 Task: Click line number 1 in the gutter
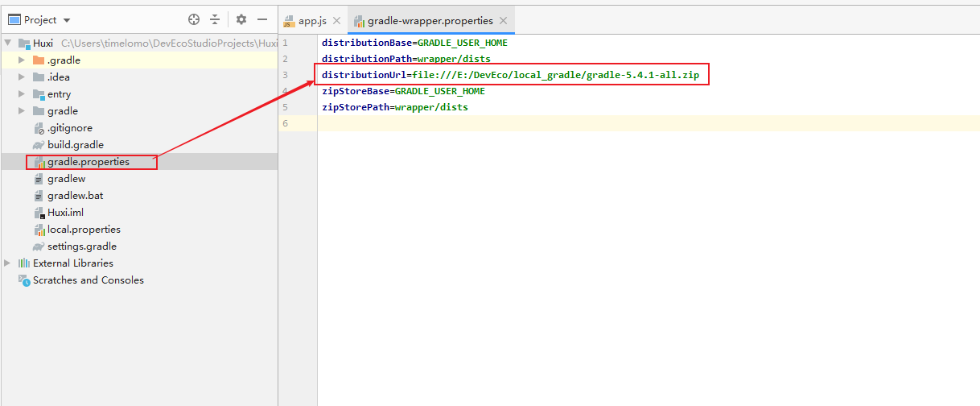[x=285, y=43]
